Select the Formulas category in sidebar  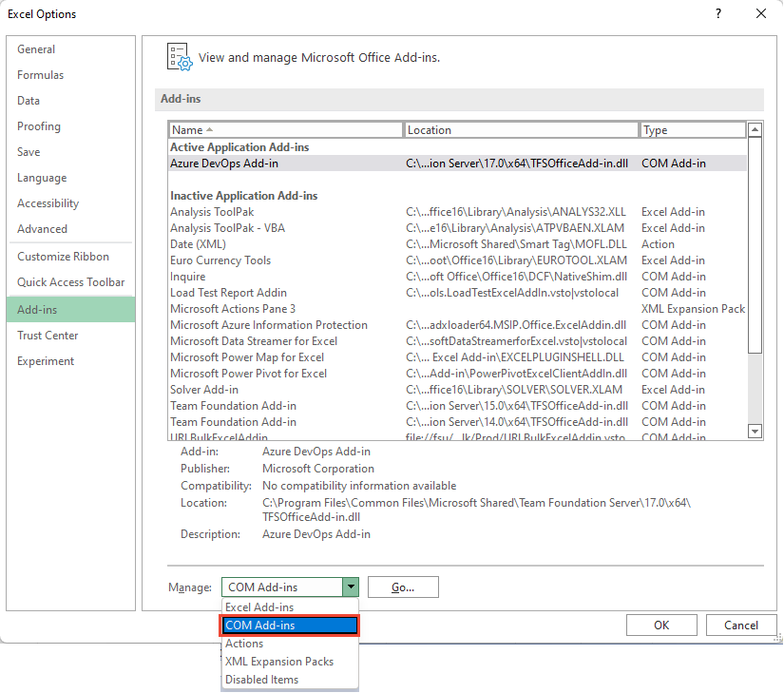pos(41,74)
